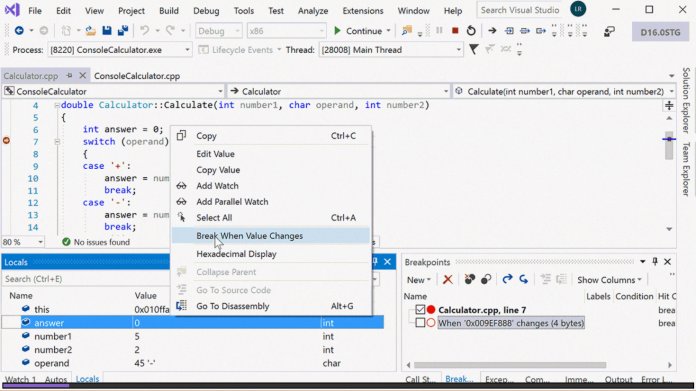
Task: Click the breakpoint glyph on line 7
Action: [x=6, y=141]
